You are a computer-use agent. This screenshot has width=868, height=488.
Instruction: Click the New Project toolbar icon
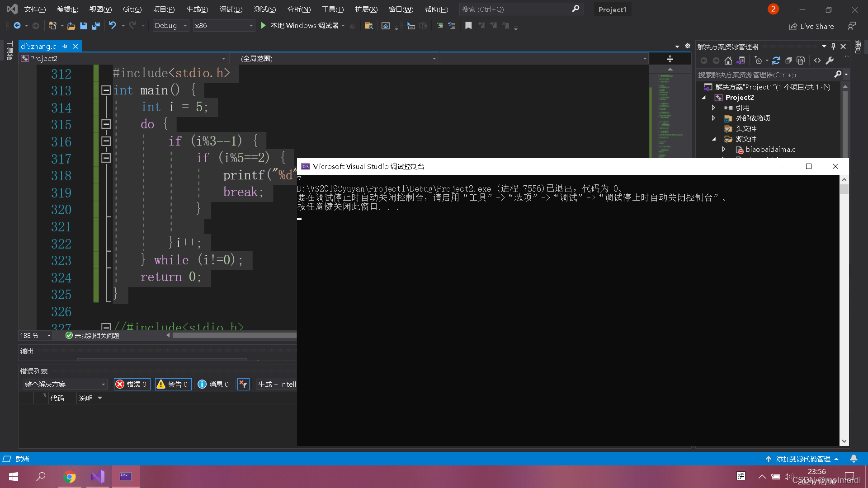pyautogui.click(x=52, y=26)
